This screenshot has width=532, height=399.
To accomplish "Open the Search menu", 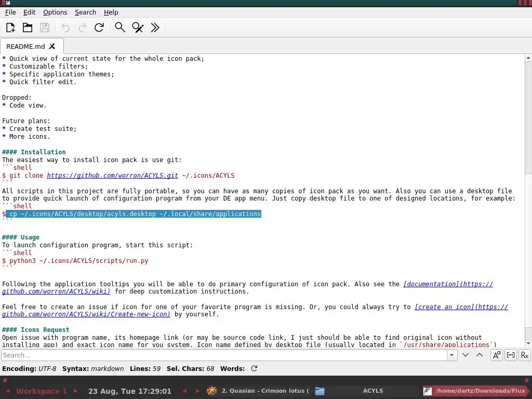I will [86, 12].
